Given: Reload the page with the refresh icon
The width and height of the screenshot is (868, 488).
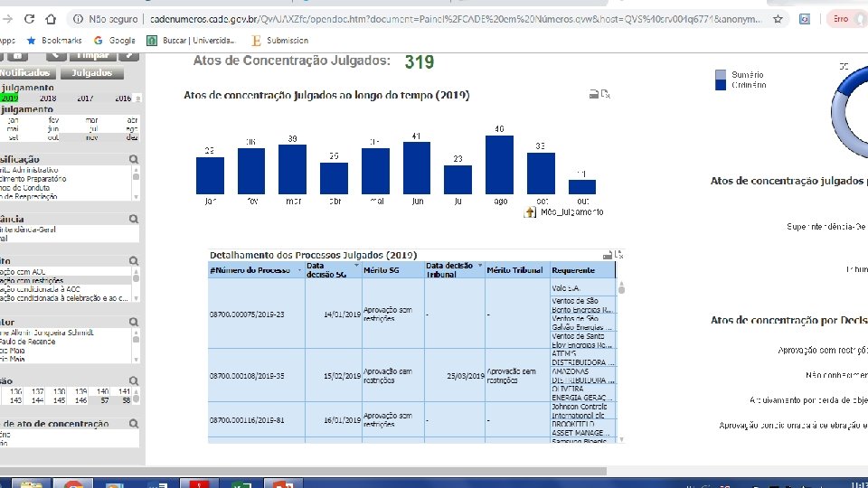Looking at the screenshot, I should coord(29,19).
